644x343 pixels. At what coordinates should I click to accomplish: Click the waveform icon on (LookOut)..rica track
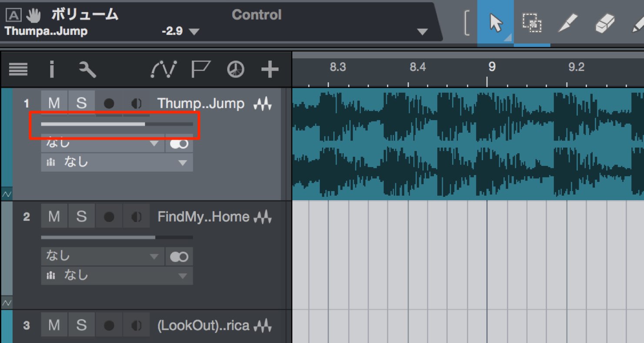tap(262, 325)
